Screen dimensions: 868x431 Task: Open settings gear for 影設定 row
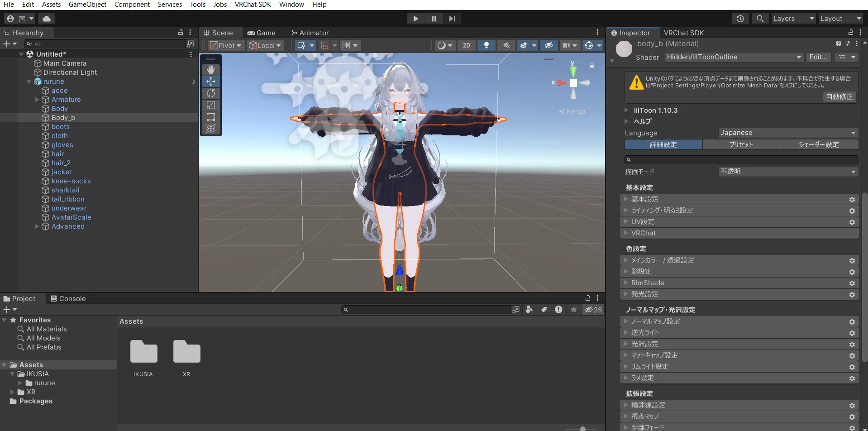(x=852, y=272)
